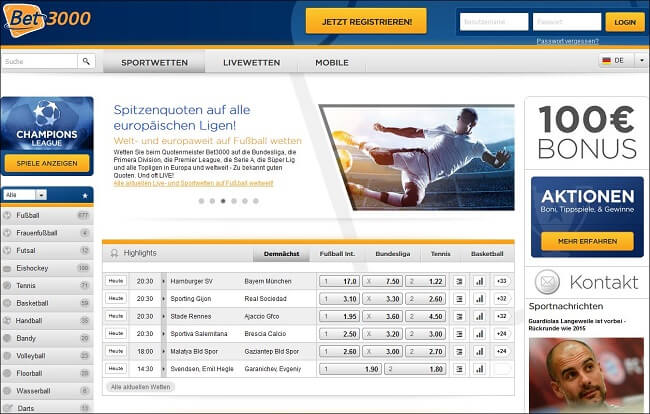Click the Bet3000 logo

click(x=47, y=19)
